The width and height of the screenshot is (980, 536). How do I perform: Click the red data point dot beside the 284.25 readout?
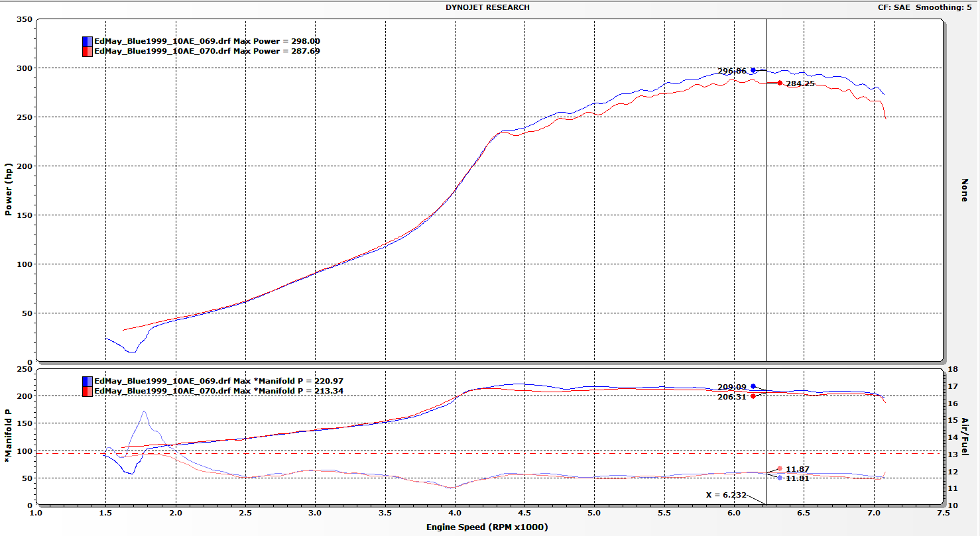coord(780,83)
